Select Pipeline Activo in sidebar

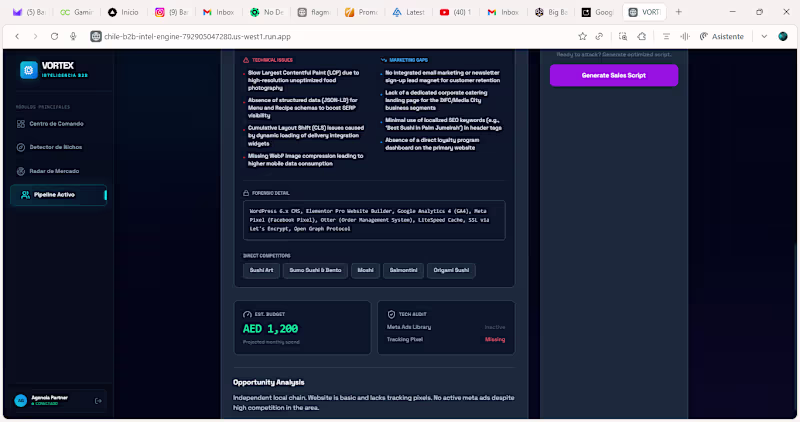point(58,195)
